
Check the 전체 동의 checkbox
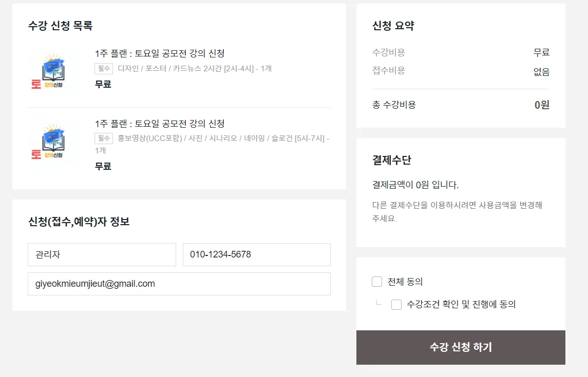pos(377,282)
